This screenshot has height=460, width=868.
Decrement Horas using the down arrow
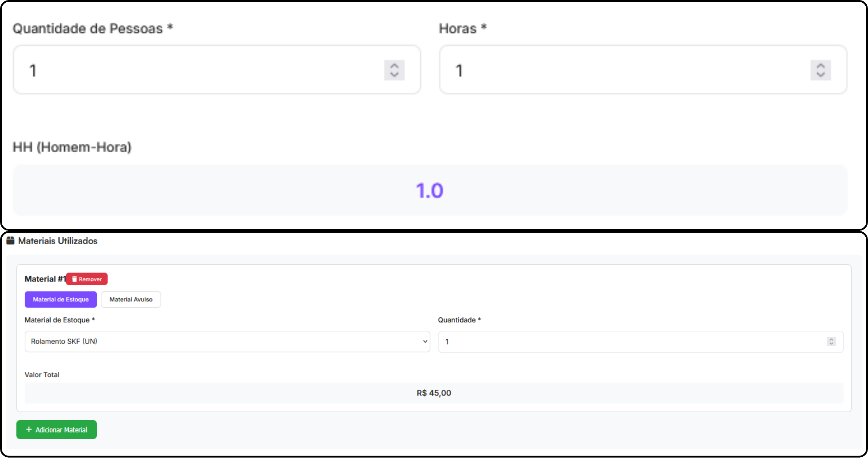click(x=821, y=75)
